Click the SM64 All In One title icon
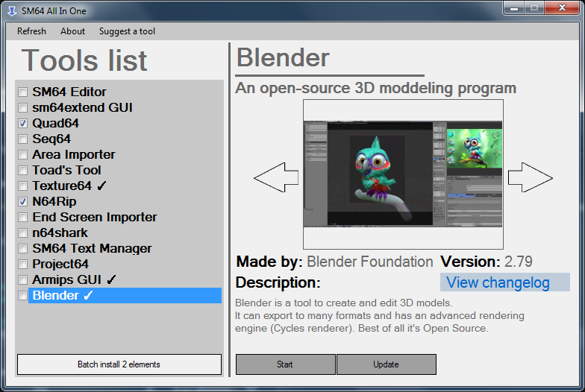Screen dimensions: 585x392 tap(12, 11)
